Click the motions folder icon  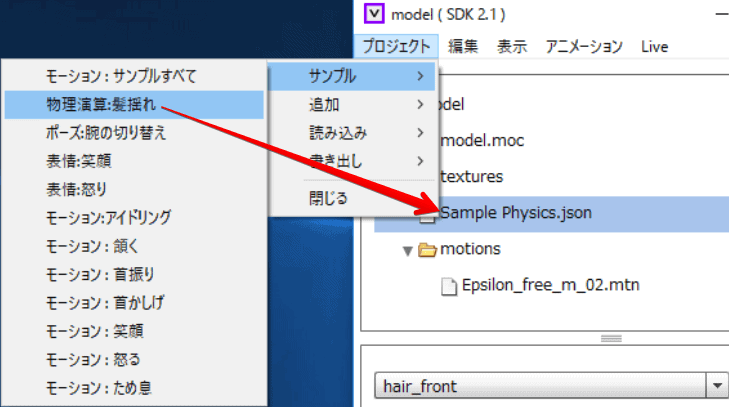427,249
